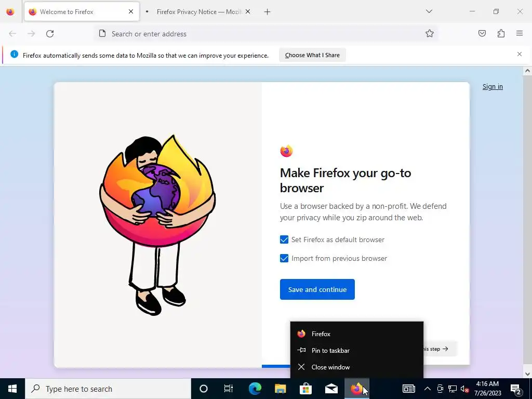Open a new tab with plus button
Viewport: 532px width, 399px height.
(x=268, y=12)
